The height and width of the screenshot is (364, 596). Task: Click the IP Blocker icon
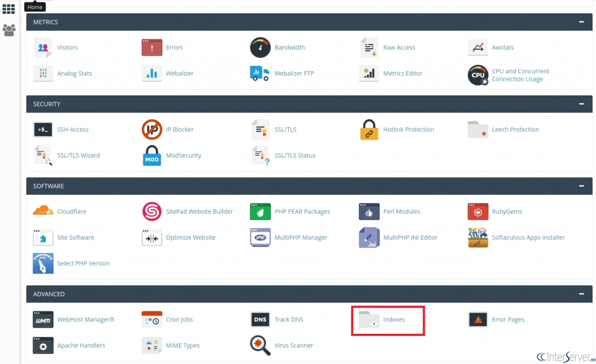click(152, 130)
